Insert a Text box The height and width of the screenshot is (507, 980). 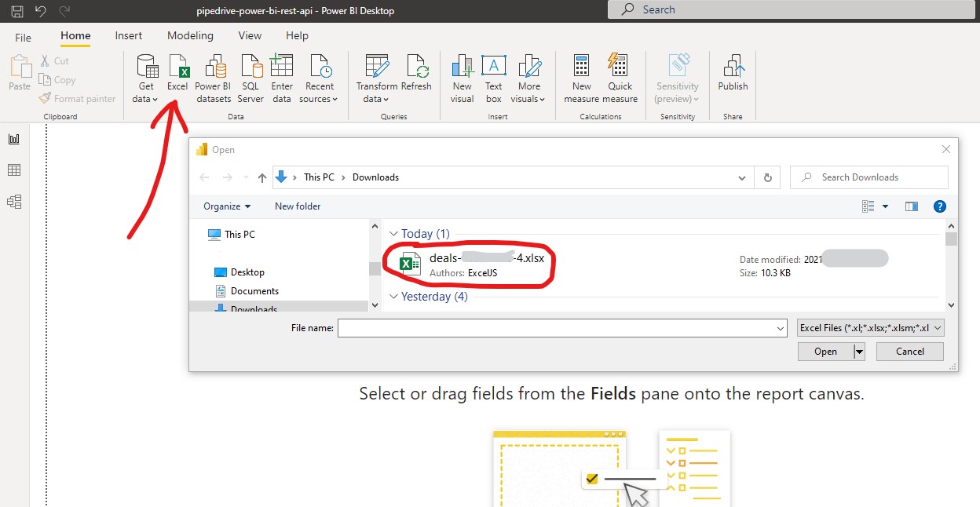pos(494,78)
